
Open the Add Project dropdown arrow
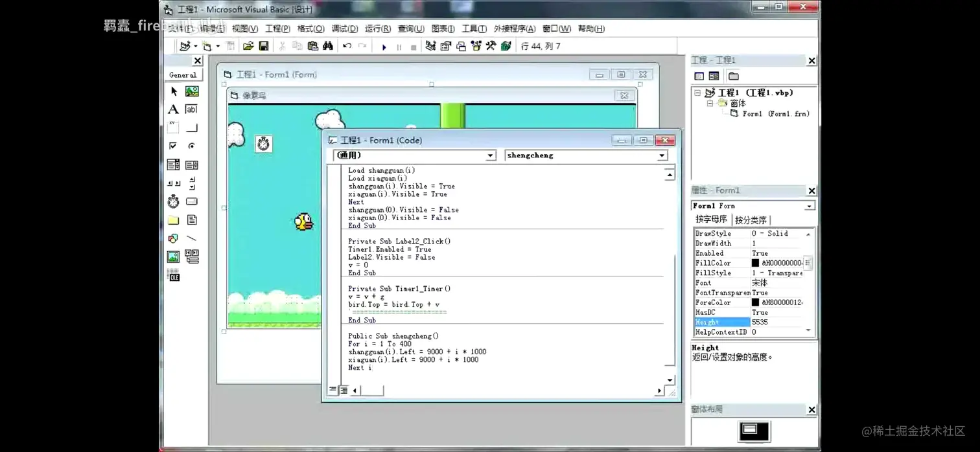coord(196,46)
